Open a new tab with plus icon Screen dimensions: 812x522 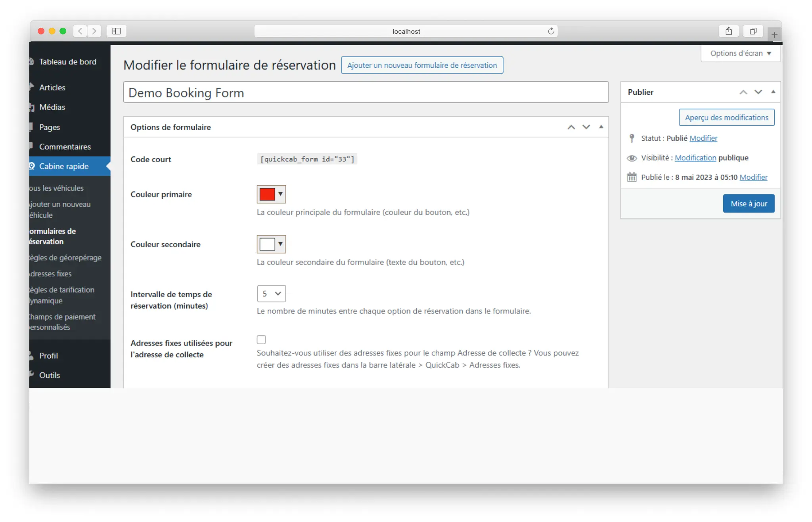774,35
